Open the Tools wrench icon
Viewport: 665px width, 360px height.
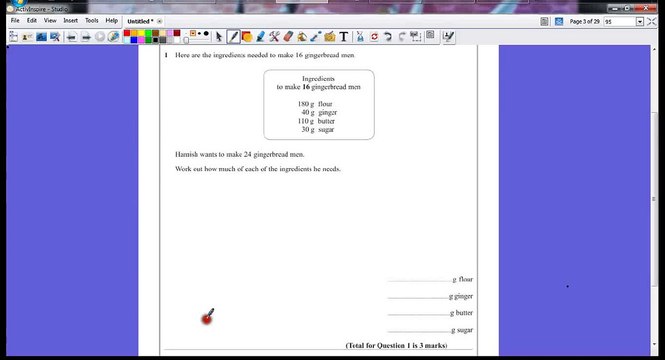tap(274, 37)
